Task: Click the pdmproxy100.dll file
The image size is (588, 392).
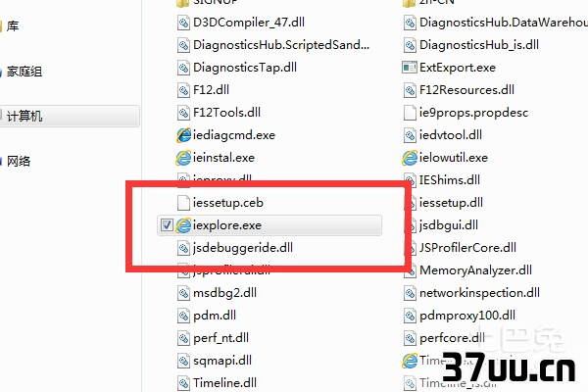Action: click(x=460, y=316)
